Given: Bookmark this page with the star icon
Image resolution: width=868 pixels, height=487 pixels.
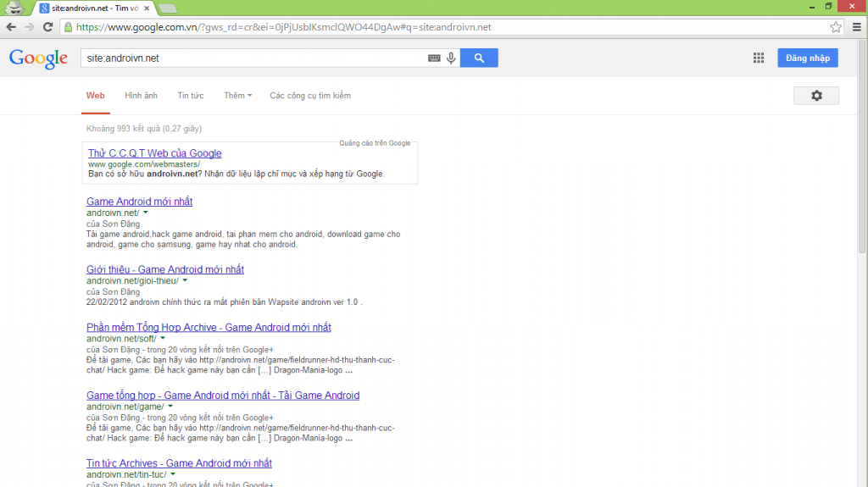Looking at the screenshot, I should coord(836,27).
